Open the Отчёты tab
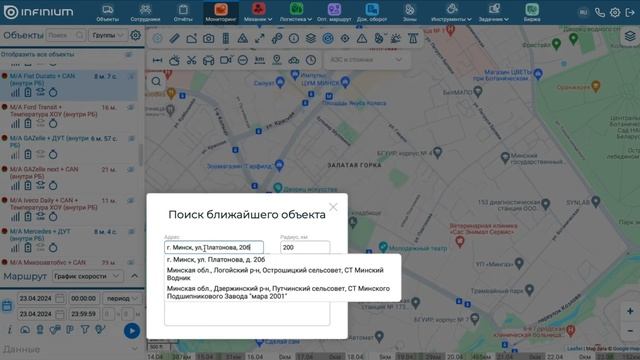Screen dimensions: 640x360 (183, 12)
